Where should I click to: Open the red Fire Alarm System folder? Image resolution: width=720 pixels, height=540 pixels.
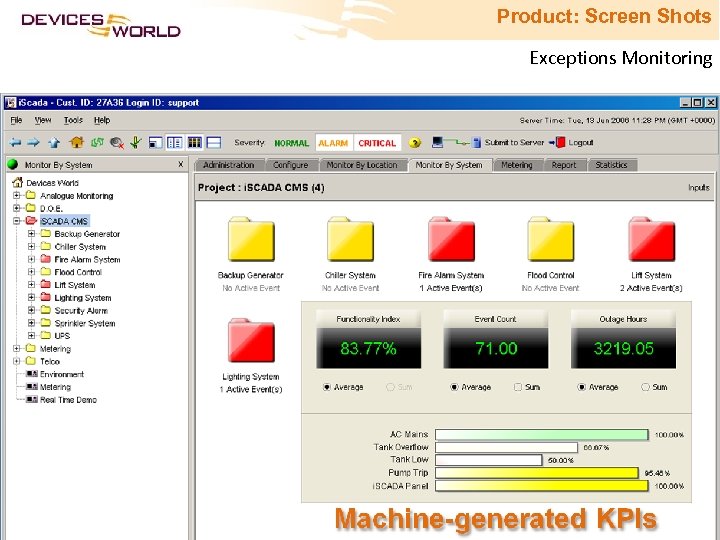[x=451, y=239]
